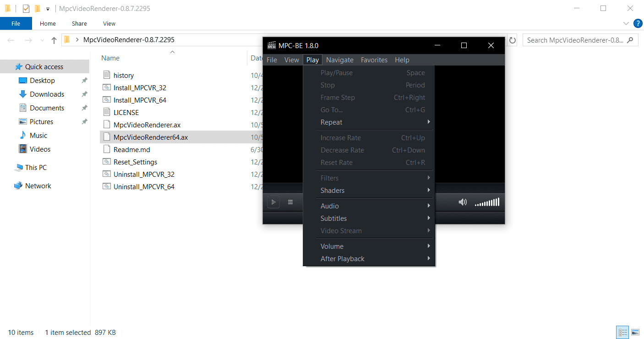Select the Uninstall_MPCVR_32 file
The height and width of the screenshot is (339, 644).
coord(144,175)
